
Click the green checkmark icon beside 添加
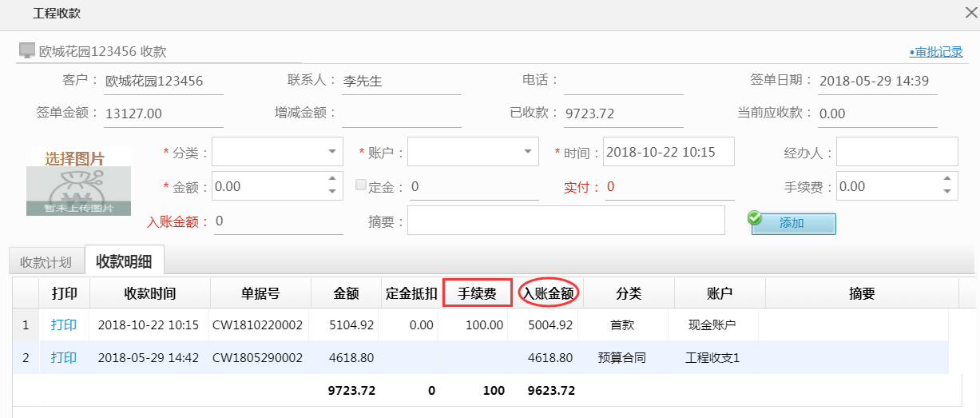[755, 218]
